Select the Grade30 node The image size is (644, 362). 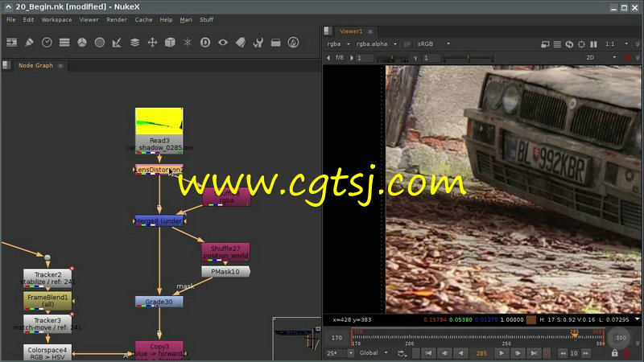tap(159, 302)
